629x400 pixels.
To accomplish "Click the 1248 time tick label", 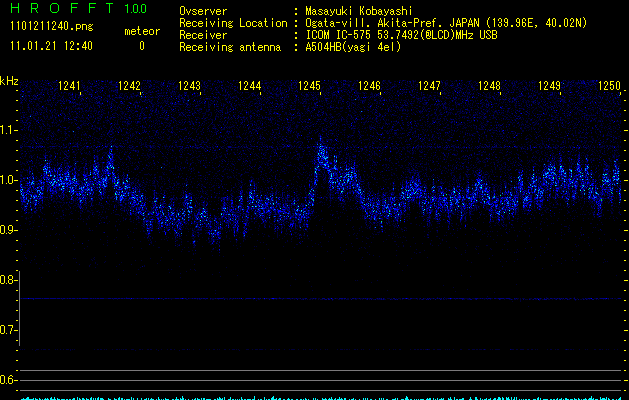I will (x=489, y=87).
